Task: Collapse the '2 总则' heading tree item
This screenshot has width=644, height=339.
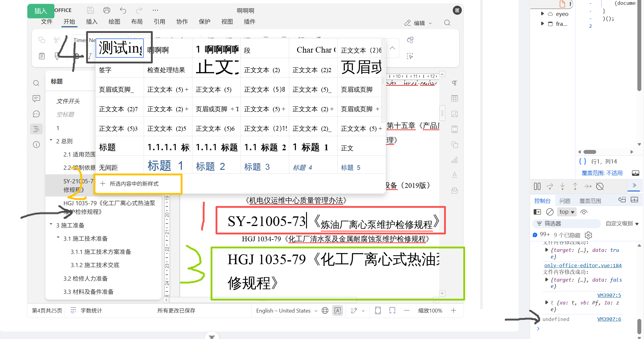Action: click(x=51, y=140)
